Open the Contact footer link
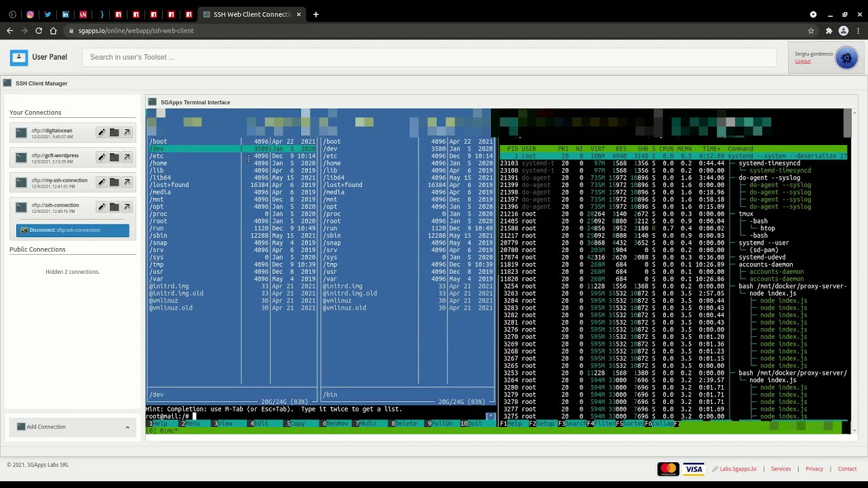Viewport: 868px width, 488px height. click(847, 469)
